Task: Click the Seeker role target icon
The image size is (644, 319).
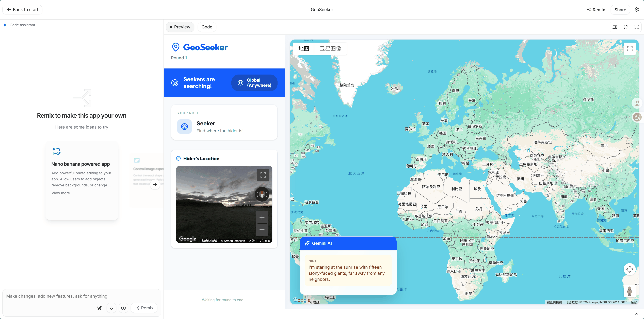Action: [x=185, y=127]
